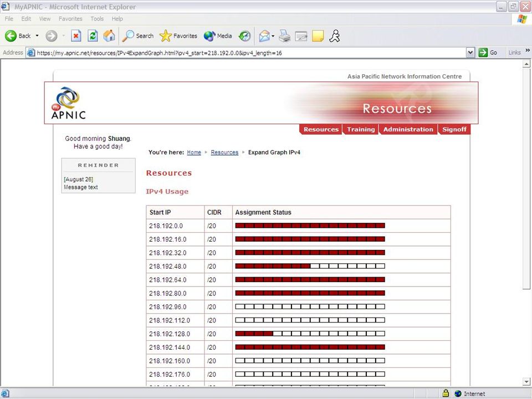Click the Internet zone globe in status bar
532x399 pixels.
pos(458,393)
